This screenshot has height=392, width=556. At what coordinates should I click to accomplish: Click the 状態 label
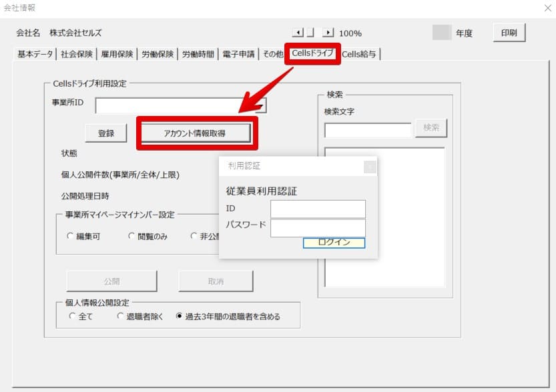tap(69, 153)
